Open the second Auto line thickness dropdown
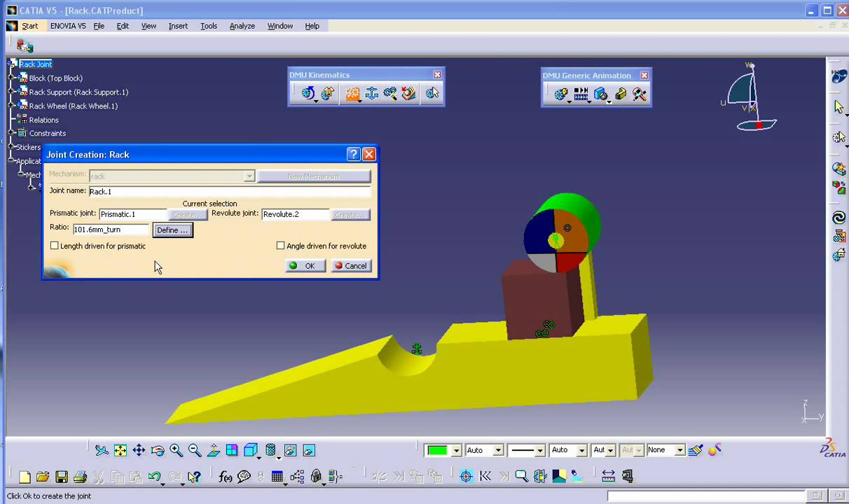 pos(582,450)
